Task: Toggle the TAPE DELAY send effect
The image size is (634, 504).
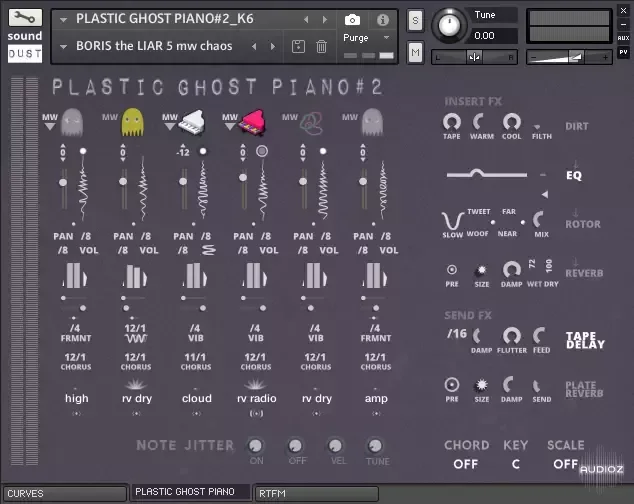Action: click(x=585, y=340)
